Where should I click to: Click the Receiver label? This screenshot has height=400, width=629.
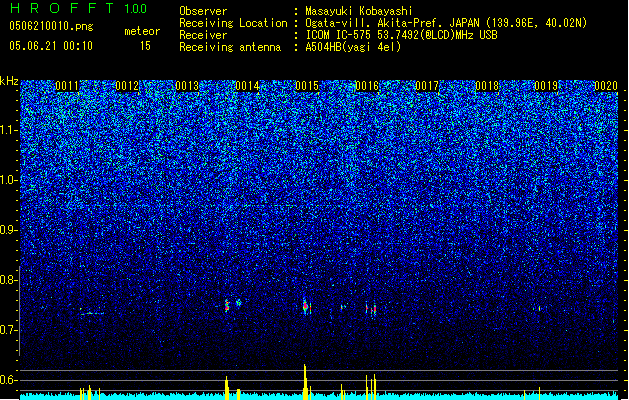[203, 35]
